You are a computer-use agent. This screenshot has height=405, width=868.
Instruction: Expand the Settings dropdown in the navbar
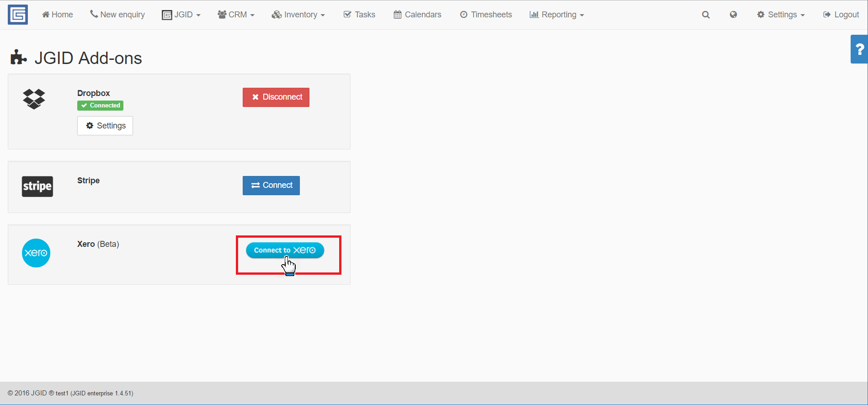[781, 15]
